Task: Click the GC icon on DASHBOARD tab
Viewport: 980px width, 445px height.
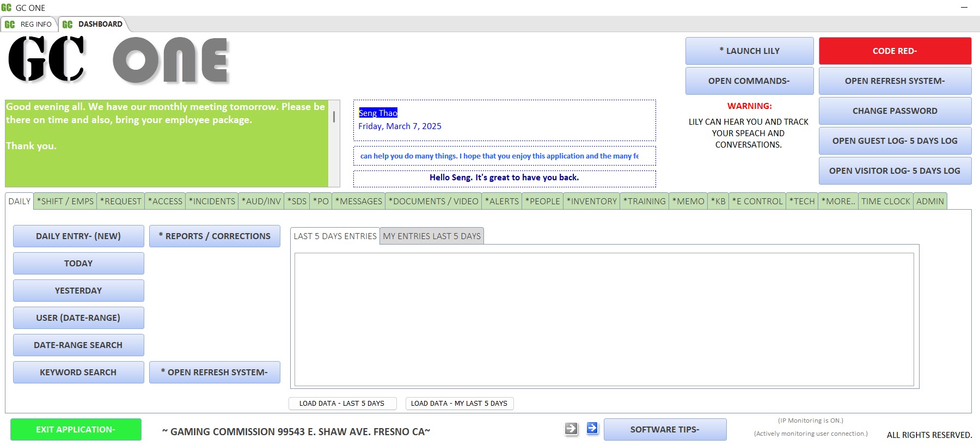Action: (x=68, y=25)
